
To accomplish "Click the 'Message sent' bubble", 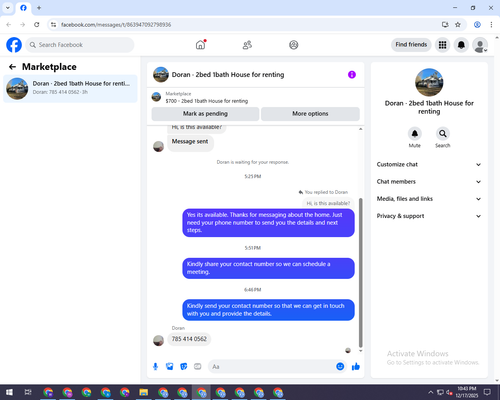I will [x=190, y=142].
